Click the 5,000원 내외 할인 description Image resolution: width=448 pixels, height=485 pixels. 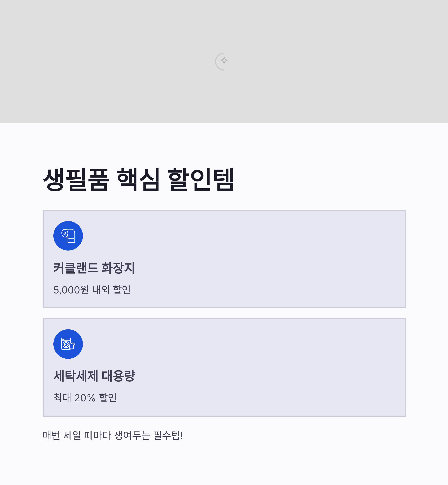(92, 290)
